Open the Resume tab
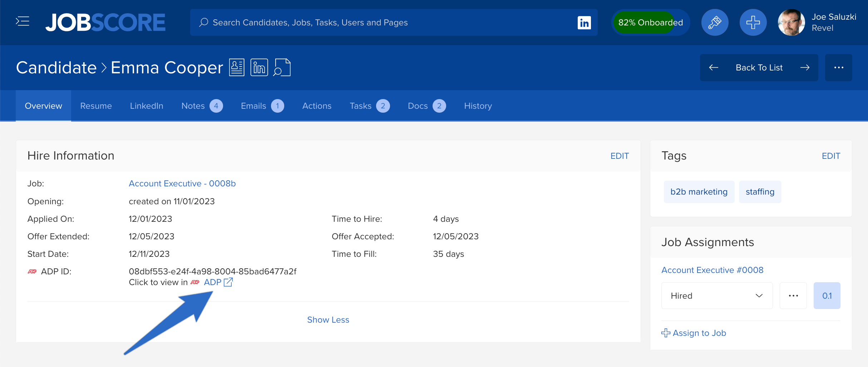This screenshot has height=367, width=868. [96, 106]
